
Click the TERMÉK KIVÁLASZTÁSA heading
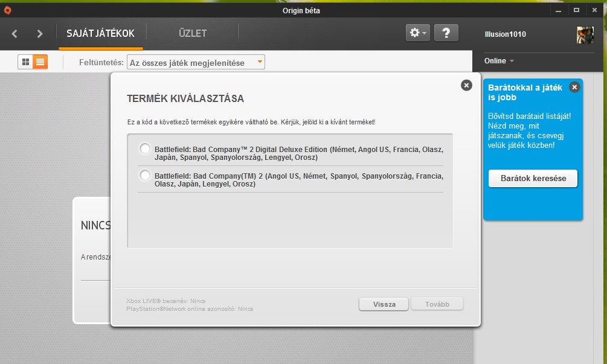click(185, 98)
